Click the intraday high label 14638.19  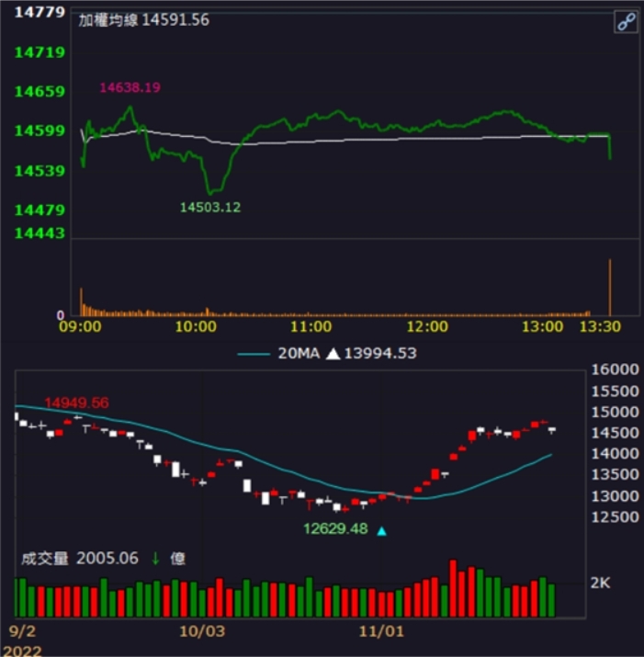pyautogui.click(x=130, y=87)
